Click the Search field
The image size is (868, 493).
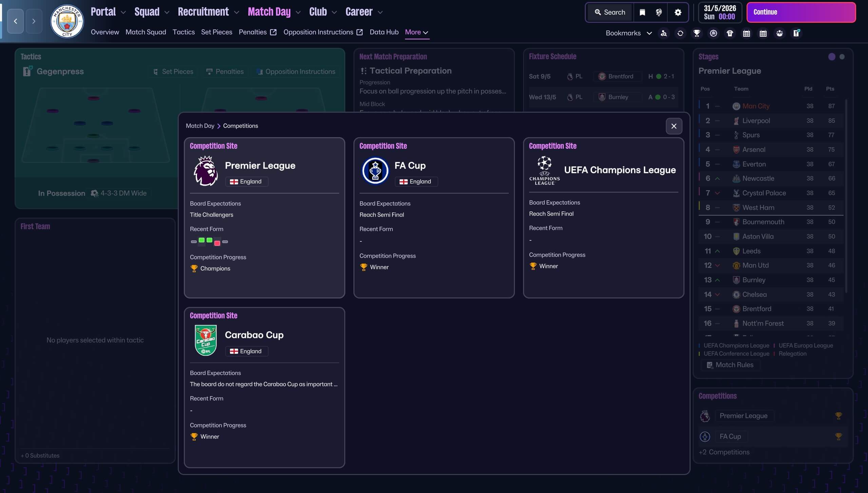[x=610, y=13]
